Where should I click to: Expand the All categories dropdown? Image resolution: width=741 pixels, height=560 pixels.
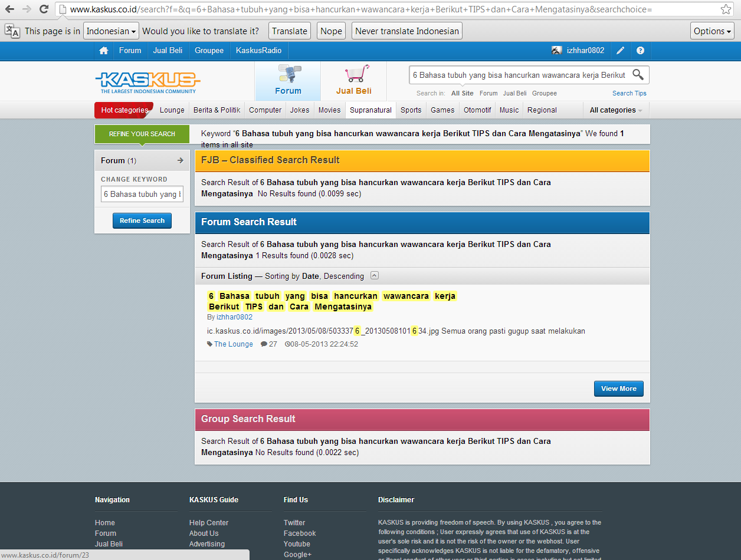[616, 110]
